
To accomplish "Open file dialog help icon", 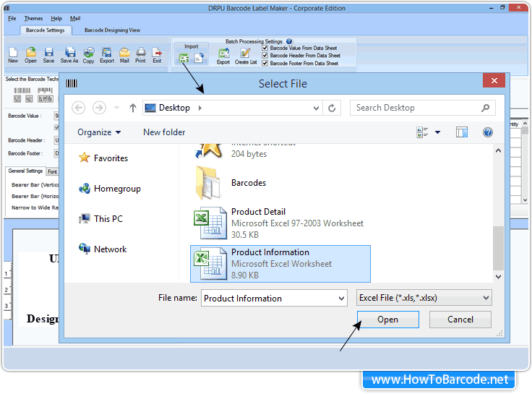I will [x=488, y=132].
